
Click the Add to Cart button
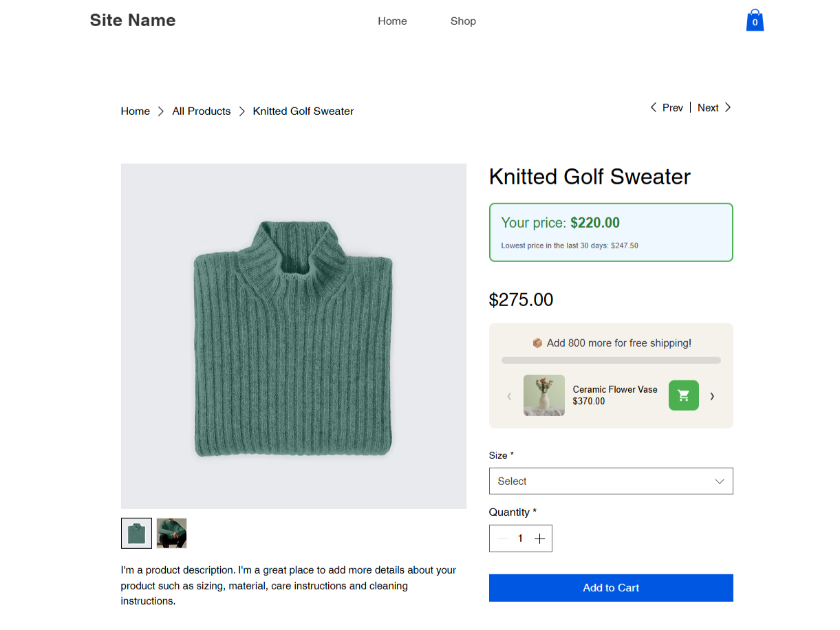coord(611,588)
